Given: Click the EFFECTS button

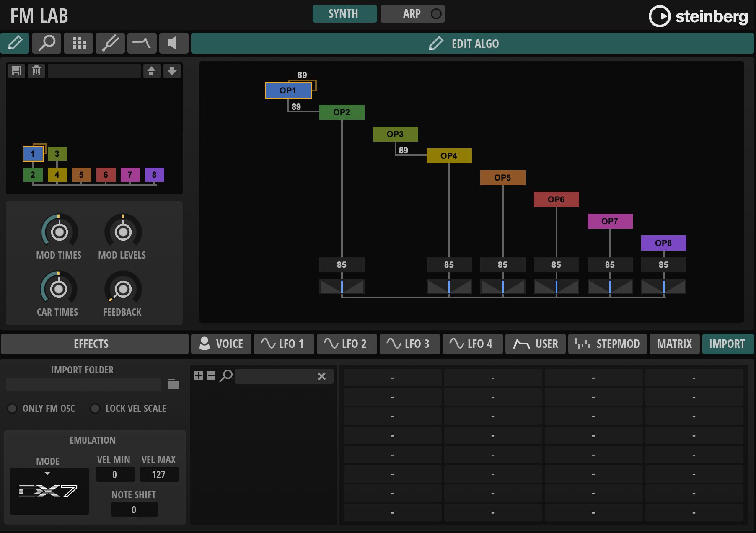Looking at the screenshot, I should [94, 344].
